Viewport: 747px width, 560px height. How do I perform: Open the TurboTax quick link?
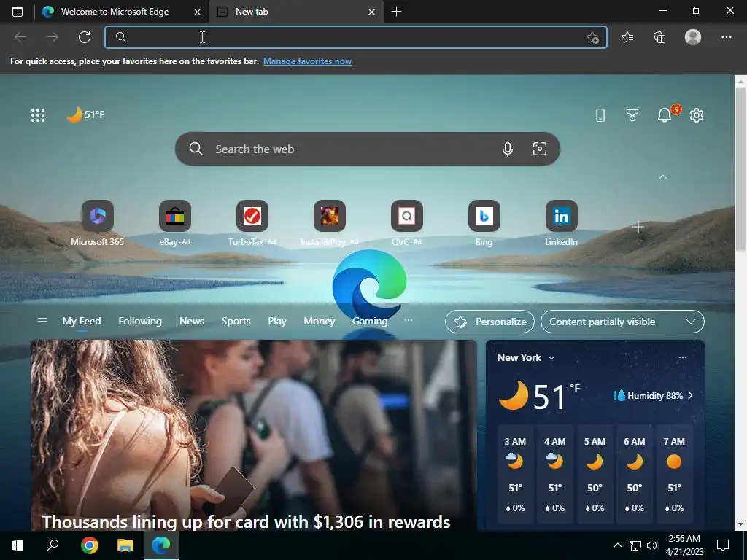pyautogui.click(x=252, y=223)
